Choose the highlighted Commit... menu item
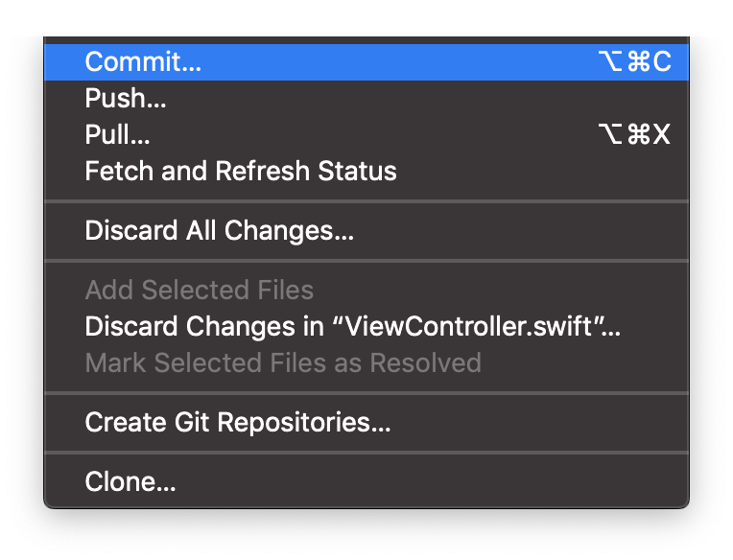The width and height of the screenshot is (733, 560). (x=366, y=62)
